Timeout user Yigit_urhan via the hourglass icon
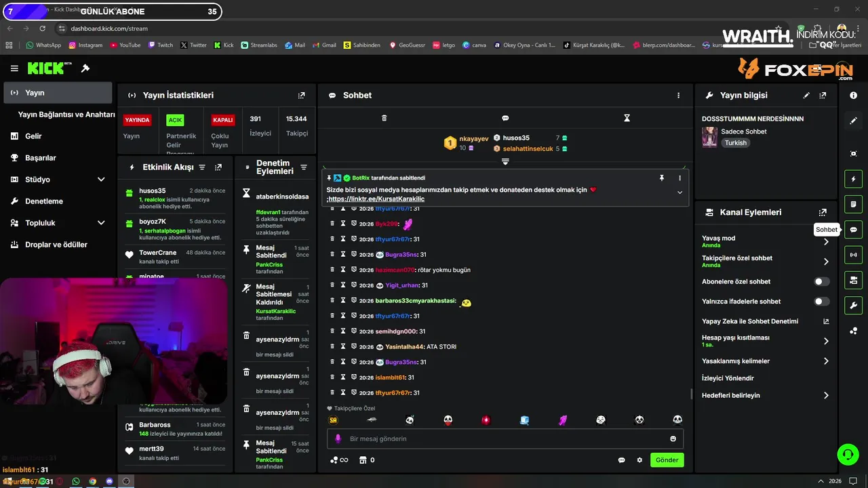Screen dimensions: 868x488 343,285
